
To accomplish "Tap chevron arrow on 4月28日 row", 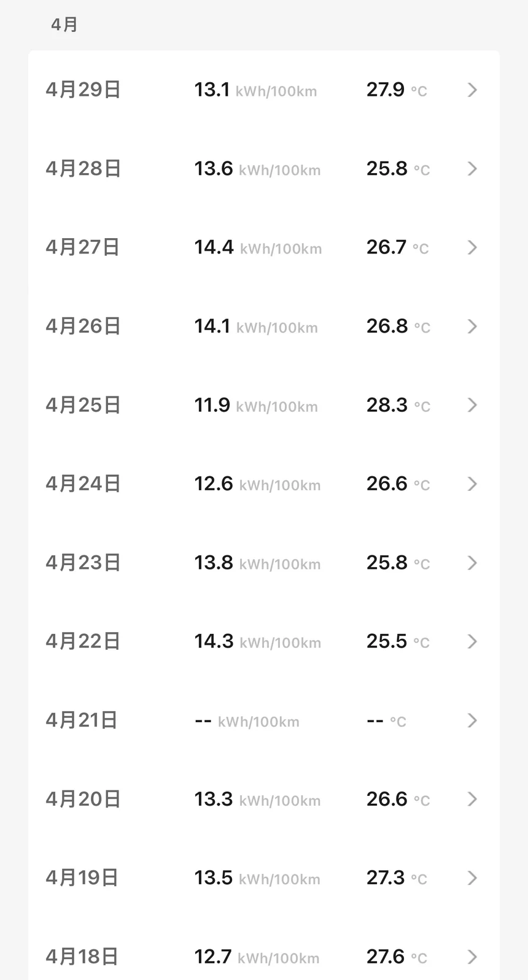I will [x=472, y=169].
